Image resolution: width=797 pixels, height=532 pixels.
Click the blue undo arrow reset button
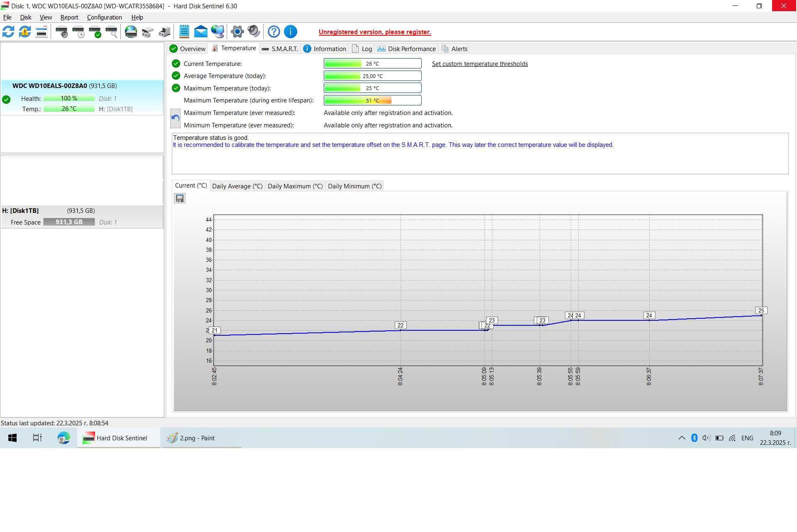(175, 119)
